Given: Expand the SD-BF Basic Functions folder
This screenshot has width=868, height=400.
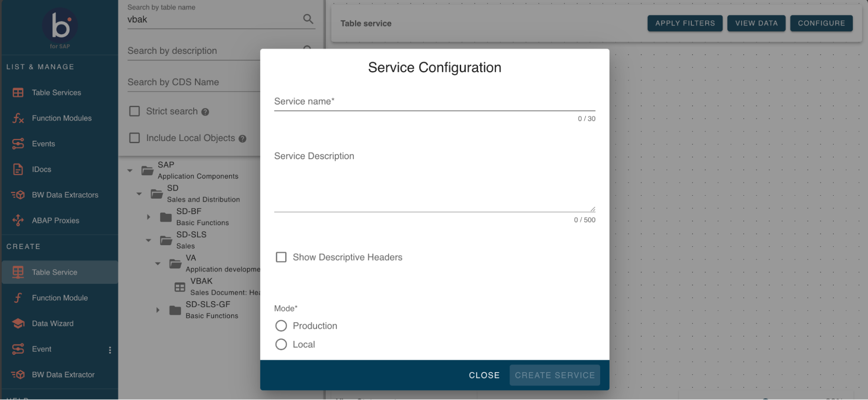Looking at the screenshot, I should click(x=149, y=217).
